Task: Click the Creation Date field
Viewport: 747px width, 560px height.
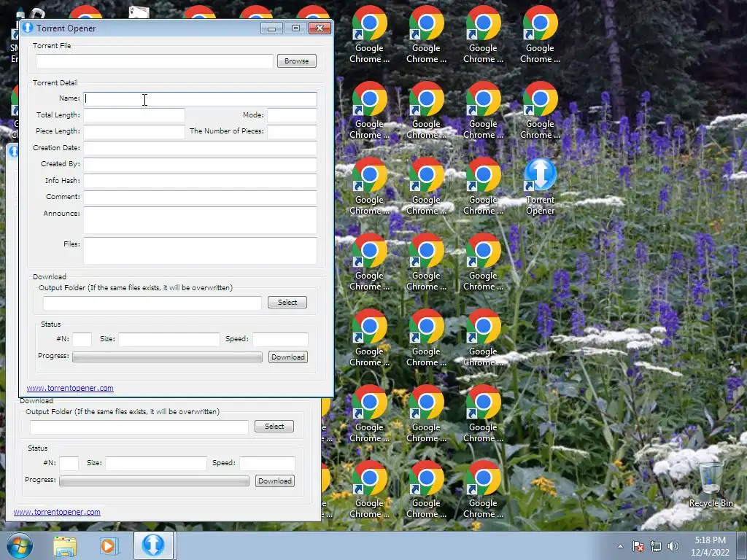Action: 200,148
